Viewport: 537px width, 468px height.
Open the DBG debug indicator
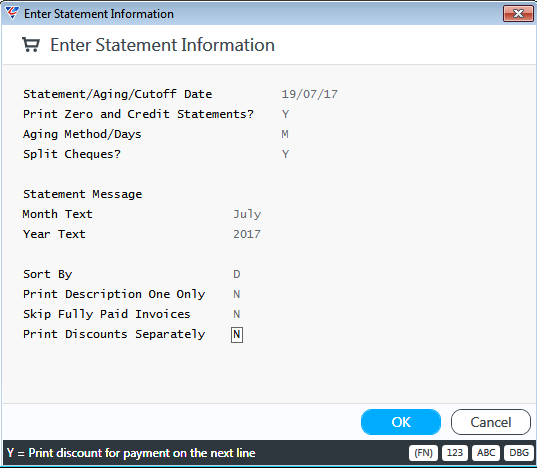[x=519, y=453]
